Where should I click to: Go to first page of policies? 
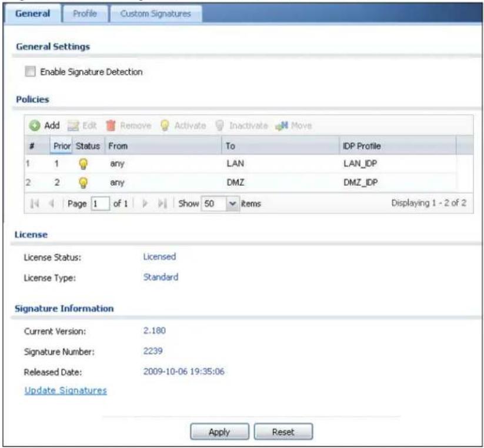pos(35,203)
